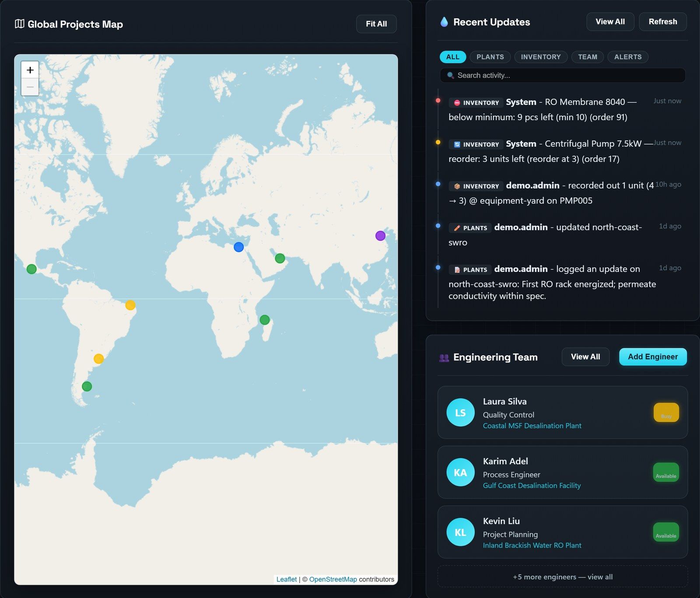Focus the Search activity field
This screenshot has height=598, width=700.
coord(563,76)
